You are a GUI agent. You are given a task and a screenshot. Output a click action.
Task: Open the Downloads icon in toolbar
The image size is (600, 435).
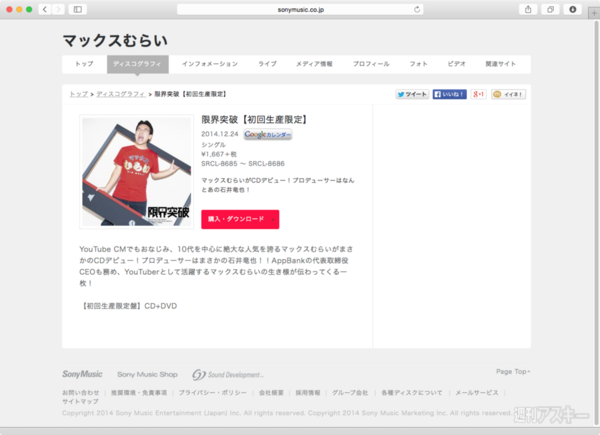(x=572, y=9)
